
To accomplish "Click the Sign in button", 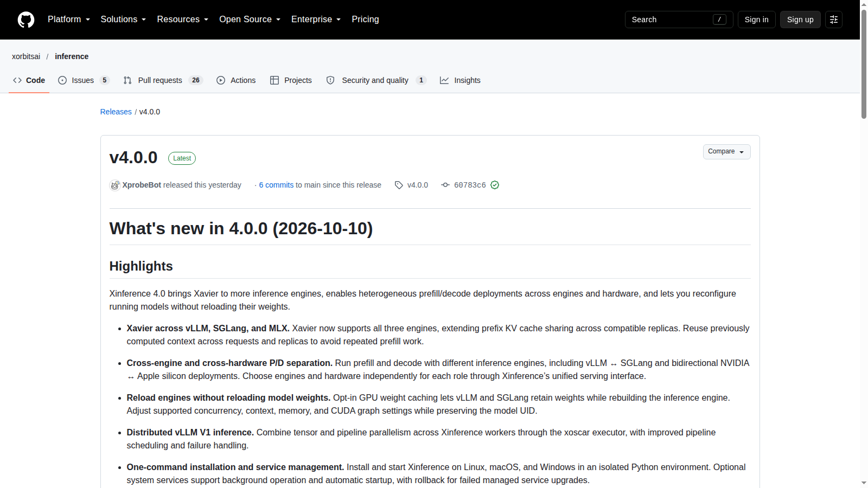I will (x=756, y=20).
